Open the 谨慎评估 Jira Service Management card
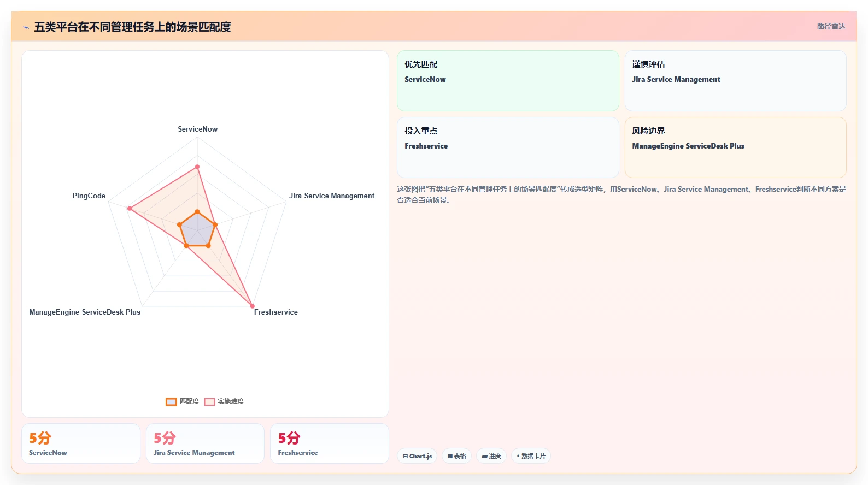Screen dimensions: 868x485 pos(736,81)
